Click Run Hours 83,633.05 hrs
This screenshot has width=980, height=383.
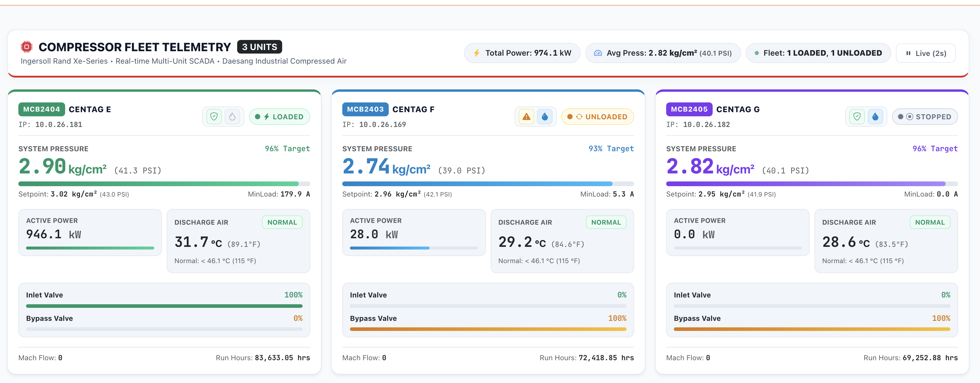pos(263,358)
